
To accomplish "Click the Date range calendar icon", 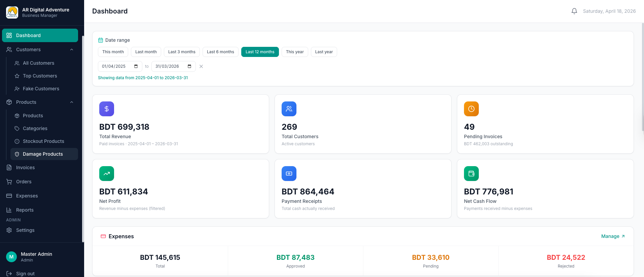I will tap(100, 40).
